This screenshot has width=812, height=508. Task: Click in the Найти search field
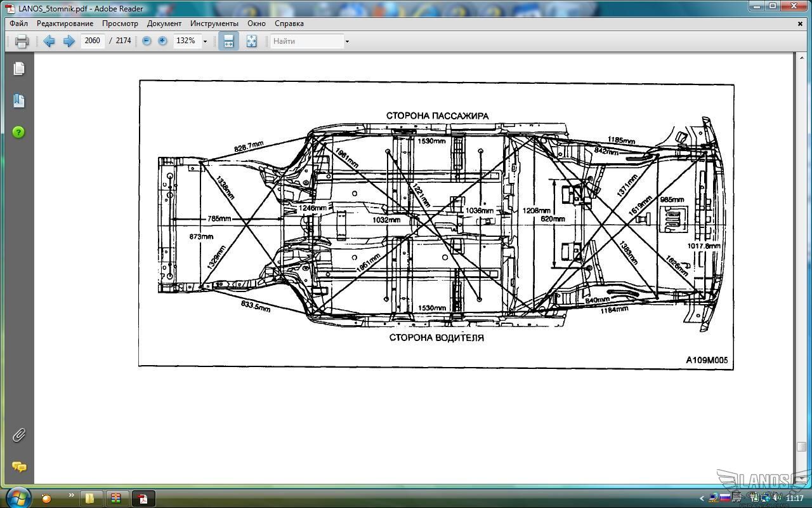click(x=307, y=41)
